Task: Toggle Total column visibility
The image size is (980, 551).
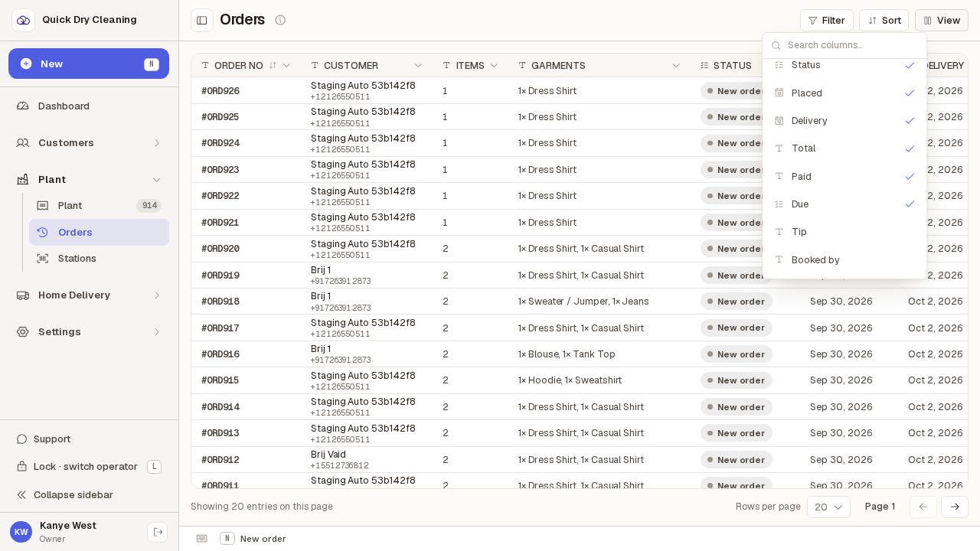Action: click(844, 148)
